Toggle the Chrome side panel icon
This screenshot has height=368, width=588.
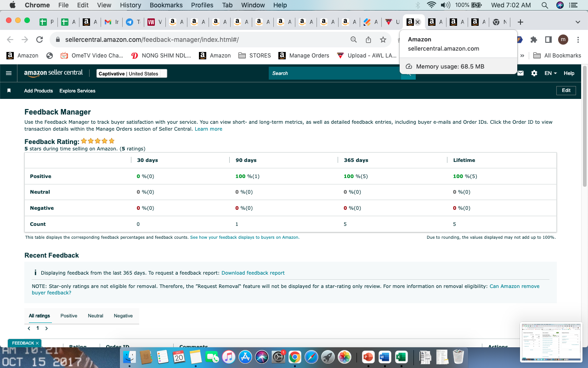[548, 40]
